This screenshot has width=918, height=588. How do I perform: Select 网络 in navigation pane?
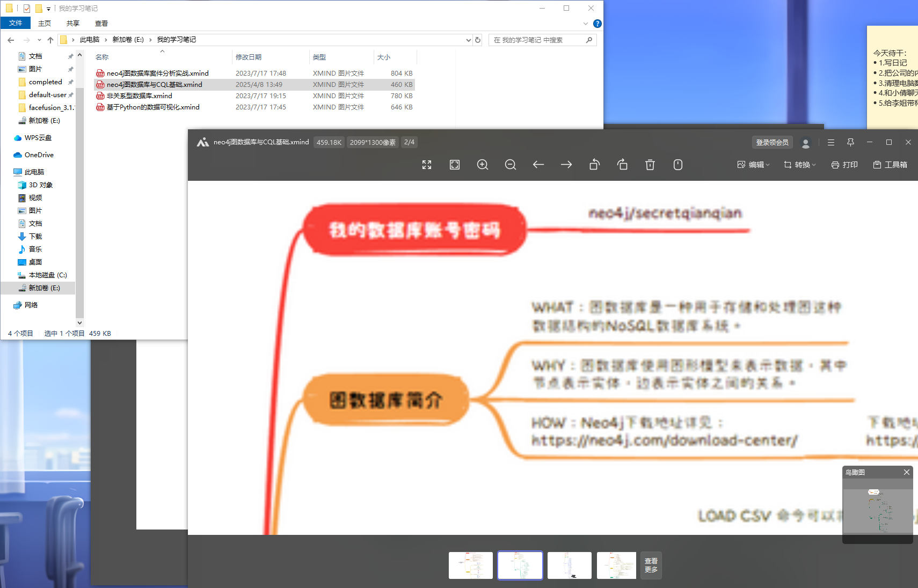tap(31, 305)
